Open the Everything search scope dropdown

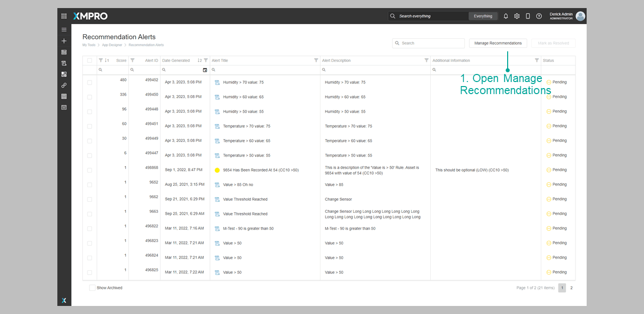[482, 16]
